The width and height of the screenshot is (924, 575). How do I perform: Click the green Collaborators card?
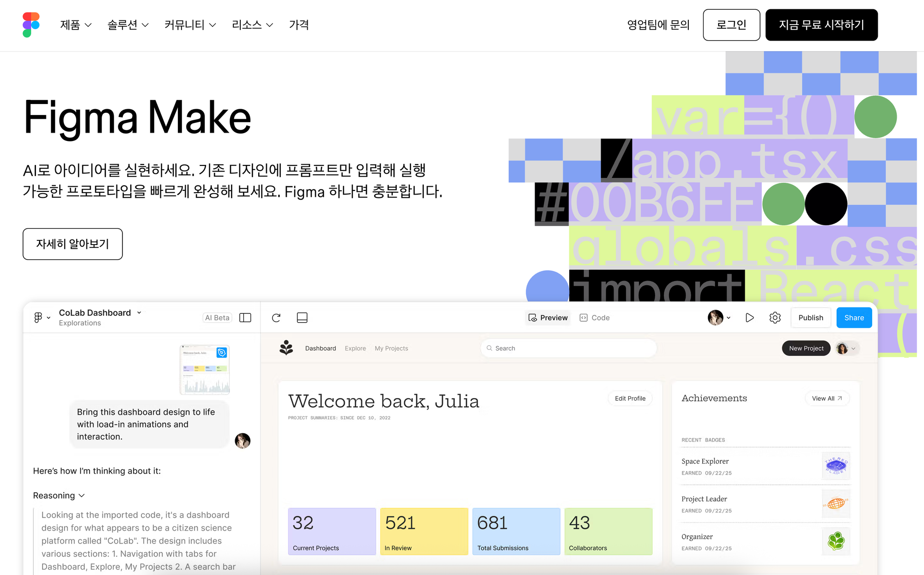(608, 532)
